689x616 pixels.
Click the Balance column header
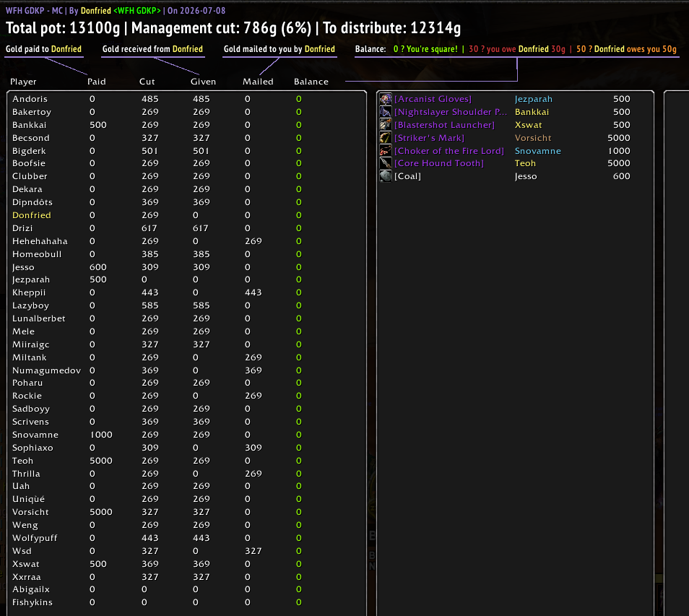coord(311,82)
